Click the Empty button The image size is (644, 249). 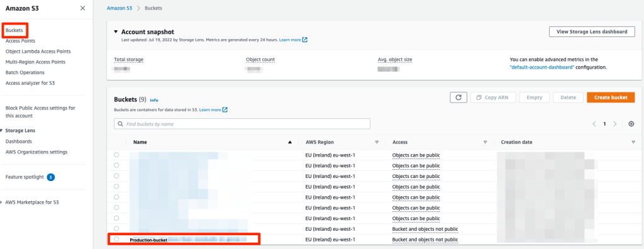535,97
